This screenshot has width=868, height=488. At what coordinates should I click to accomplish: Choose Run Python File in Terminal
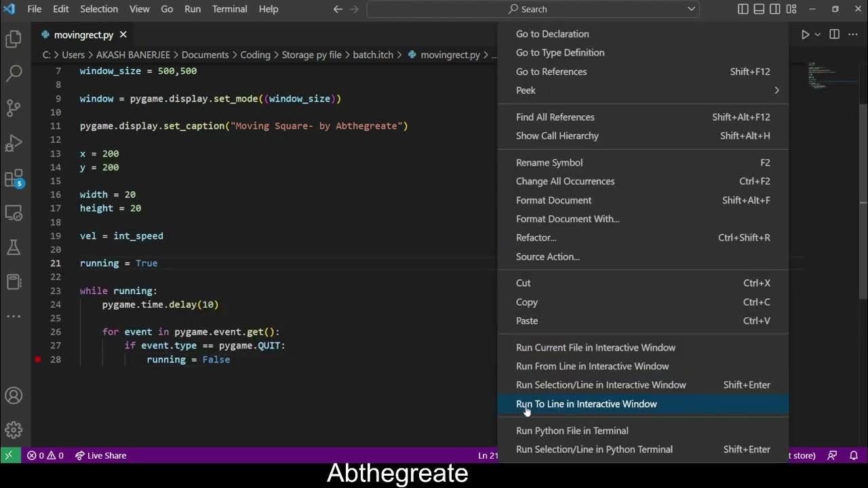[643, 430]
